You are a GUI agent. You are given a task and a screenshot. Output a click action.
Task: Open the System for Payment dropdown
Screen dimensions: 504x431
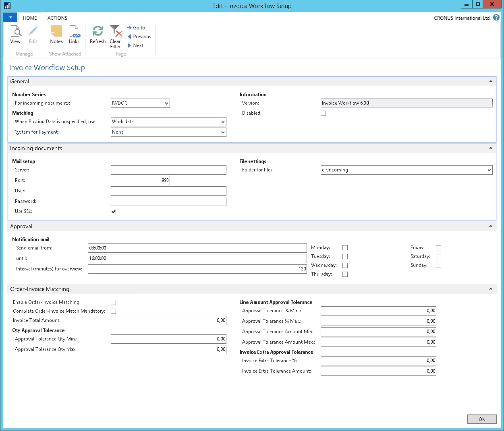click(223, 132)
